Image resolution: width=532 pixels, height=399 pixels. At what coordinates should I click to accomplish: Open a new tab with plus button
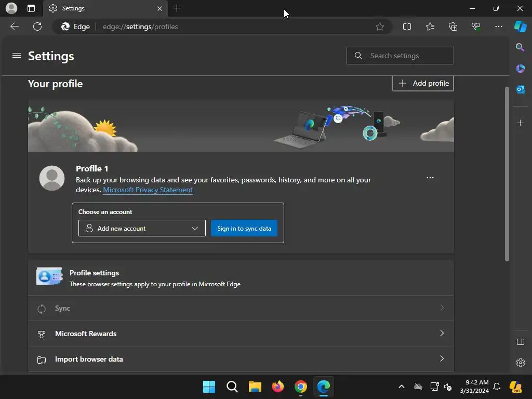(x=177, y=8)
